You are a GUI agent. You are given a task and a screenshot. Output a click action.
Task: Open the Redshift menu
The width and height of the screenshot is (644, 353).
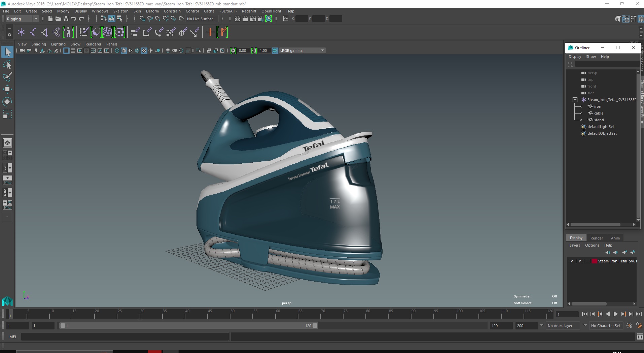coord(249,11)
